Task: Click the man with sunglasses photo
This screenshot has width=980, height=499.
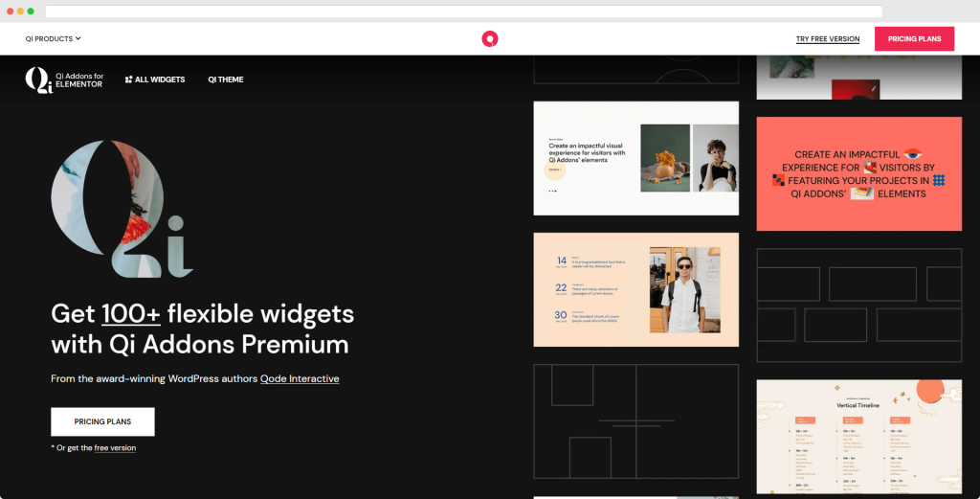Action: [x=685, y=289]
